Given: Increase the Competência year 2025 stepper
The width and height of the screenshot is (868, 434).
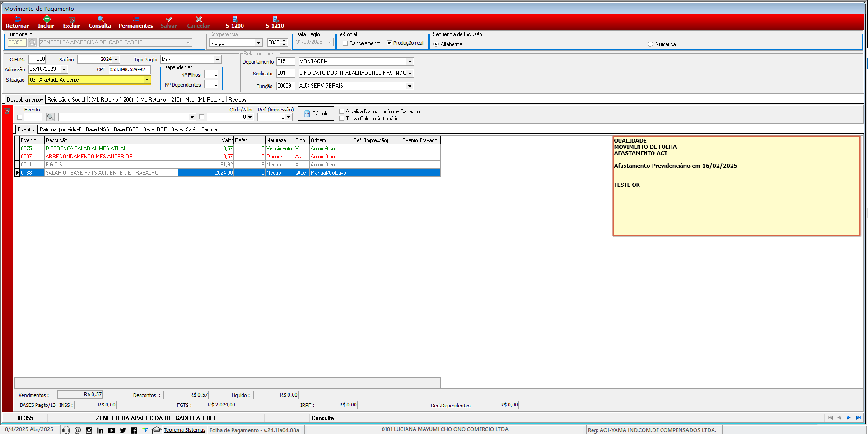Looking at the screenshot, I should click(284, 41).
